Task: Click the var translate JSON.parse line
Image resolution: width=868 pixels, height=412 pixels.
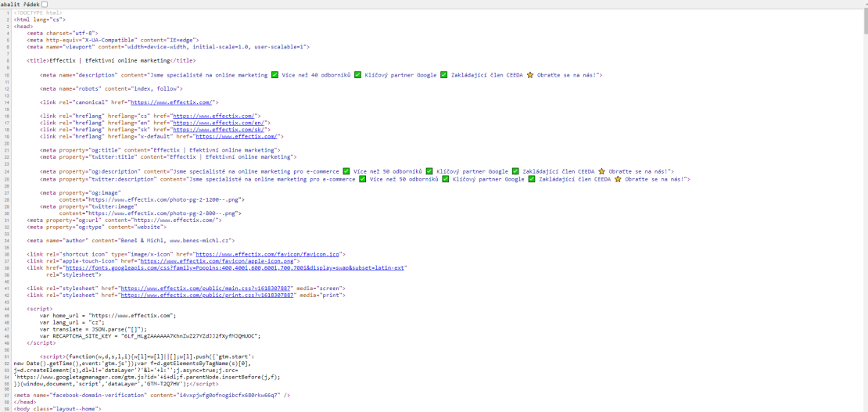Action: pyautogui.click(x=93, y=329)
